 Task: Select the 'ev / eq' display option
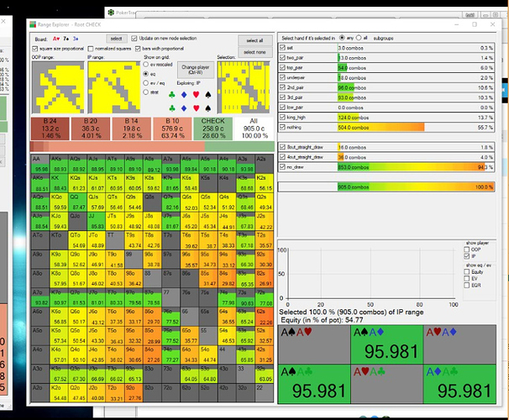pyautogui.click(x=146, y=83)
